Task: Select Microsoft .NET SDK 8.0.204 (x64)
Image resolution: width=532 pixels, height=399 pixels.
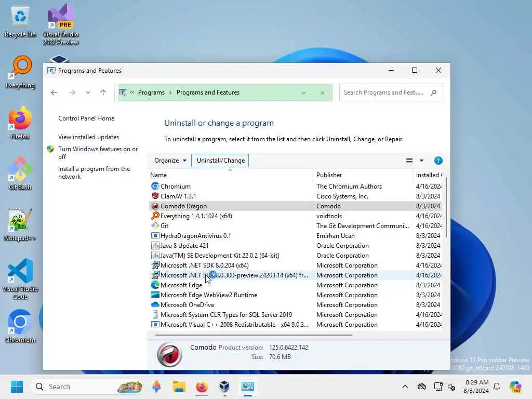Action: [295, 265]
